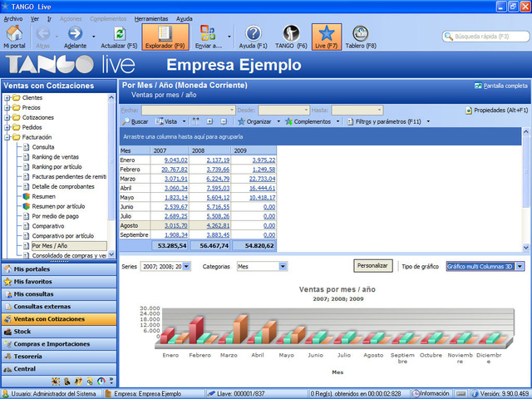Open Tipo de gráfico dropdown
The height and width of the screenshot is (399, 532).
coord(520,267)
